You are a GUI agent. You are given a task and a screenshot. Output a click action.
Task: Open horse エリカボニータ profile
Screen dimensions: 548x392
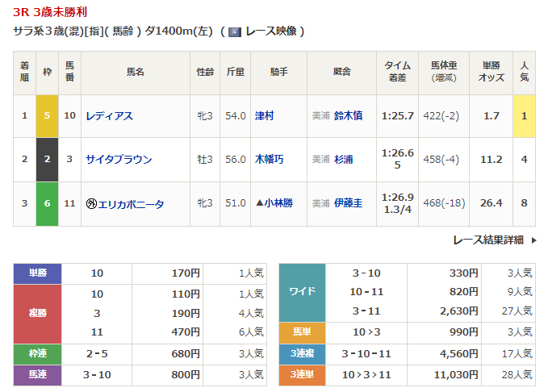(131, 204)
